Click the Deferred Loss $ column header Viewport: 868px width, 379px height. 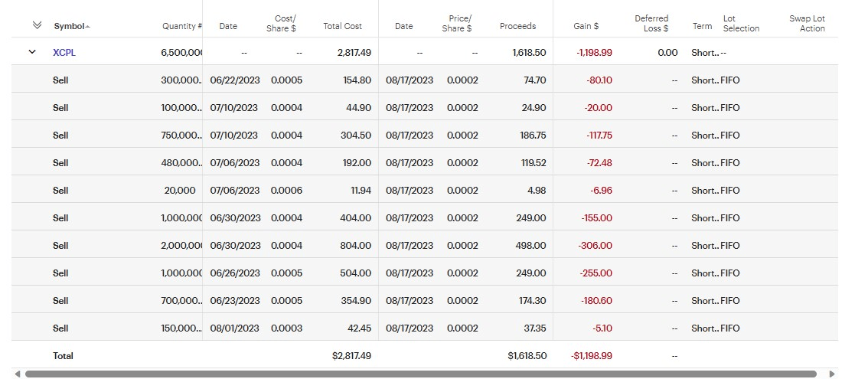coord(651,23)
